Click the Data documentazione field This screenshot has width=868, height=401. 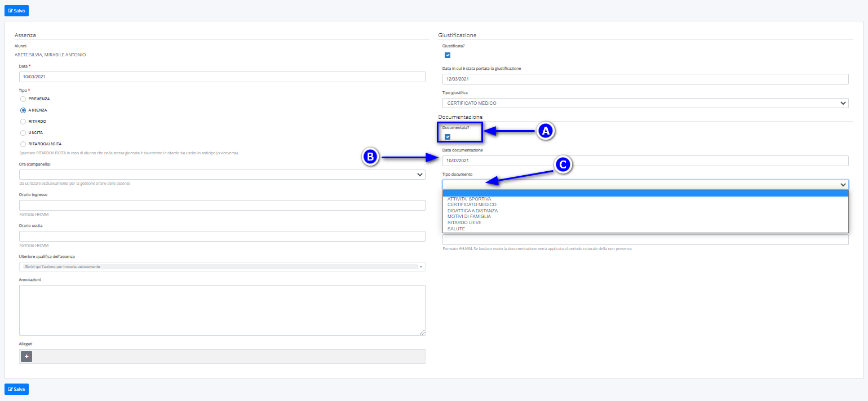(645, 161)
